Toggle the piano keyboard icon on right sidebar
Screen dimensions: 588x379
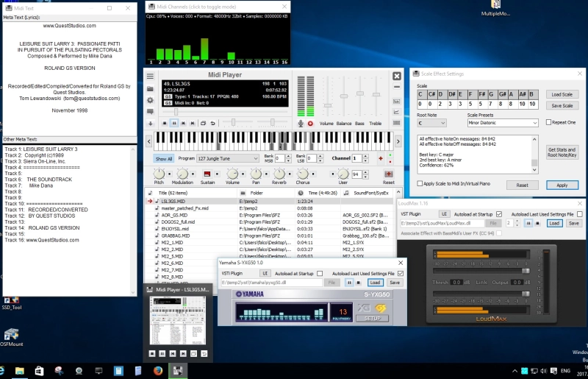396,123
